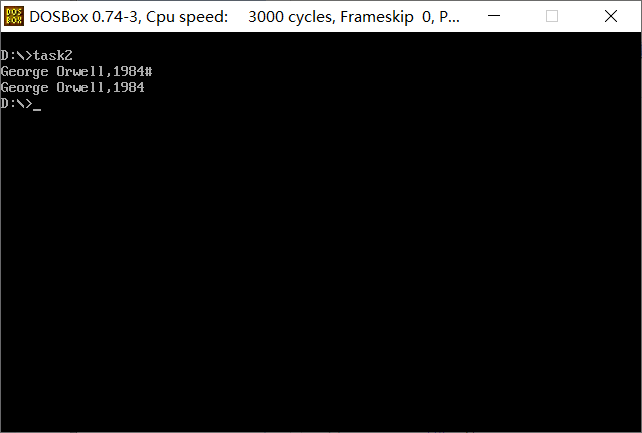Screen dimensions: 642x433
Task: Click the disabled maximize button
Action: tap(552, 16)
